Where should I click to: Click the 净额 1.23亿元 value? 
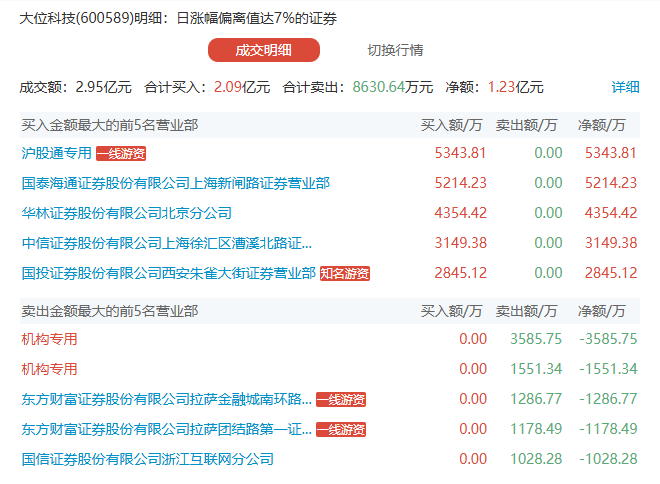[516, 87]
